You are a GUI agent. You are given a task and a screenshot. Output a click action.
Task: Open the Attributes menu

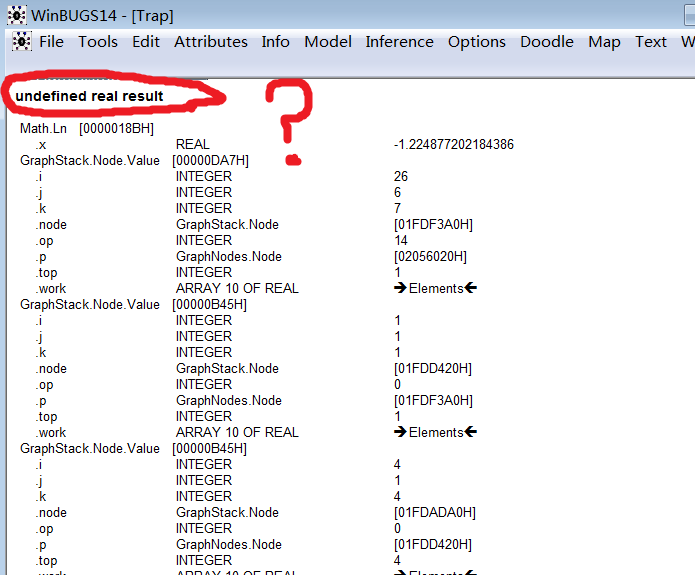click(x=211, y=42)
